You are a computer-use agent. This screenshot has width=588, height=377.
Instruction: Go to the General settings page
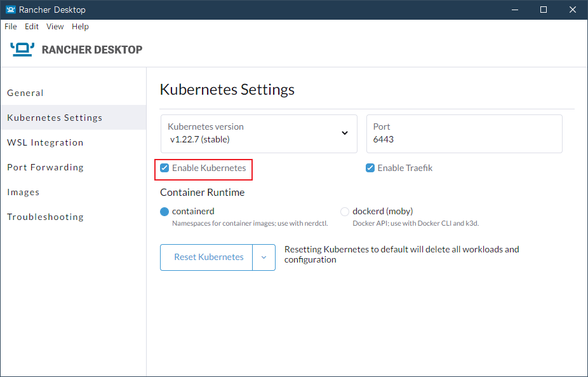pyautogui.click(x=25, y=93)
